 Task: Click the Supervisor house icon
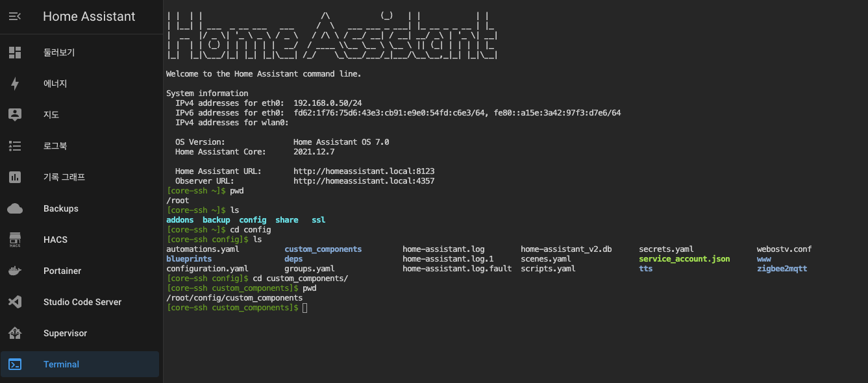[x=15, y=333]
